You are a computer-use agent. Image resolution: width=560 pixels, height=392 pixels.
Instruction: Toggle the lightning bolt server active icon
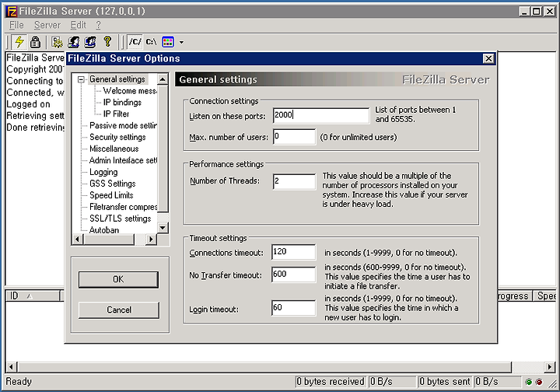point(19,42)
